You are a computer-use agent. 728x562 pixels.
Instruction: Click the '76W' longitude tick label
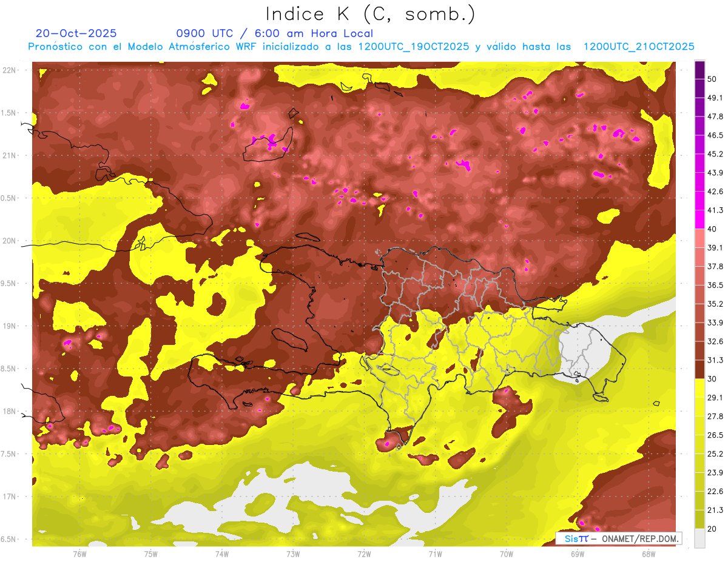(x=79, y=554)
